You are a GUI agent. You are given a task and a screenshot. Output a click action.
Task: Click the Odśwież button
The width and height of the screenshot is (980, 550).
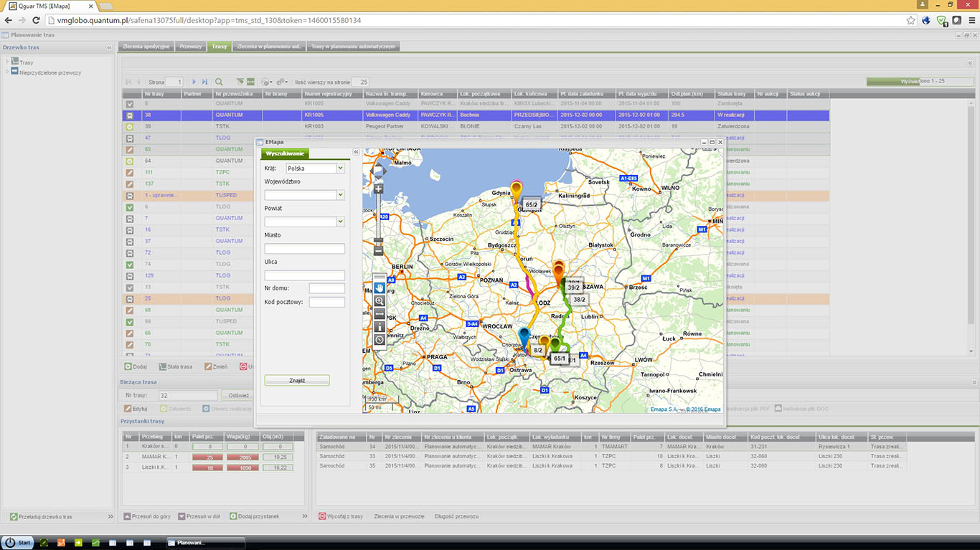click(x=239, y=395)
